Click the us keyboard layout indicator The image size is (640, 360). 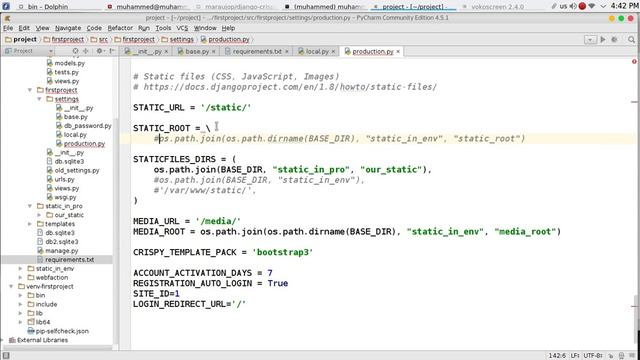pos(563,6)
